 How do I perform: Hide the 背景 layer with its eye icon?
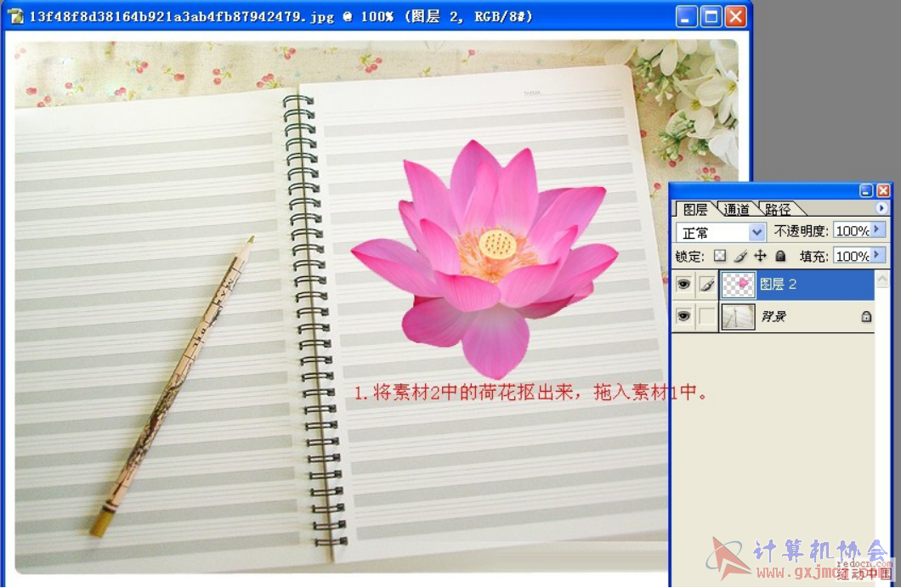coord(683,316)
